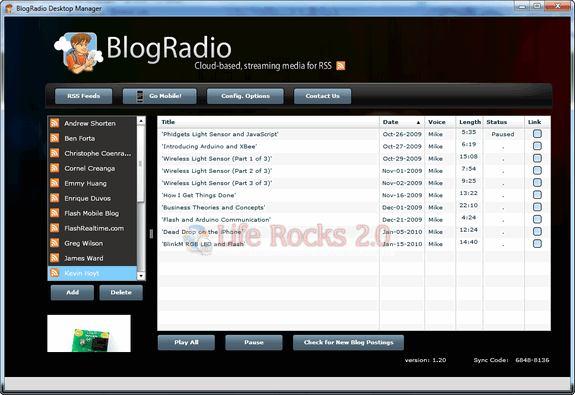The width and height of the screenshot is (575, 395).
Task: Click the RSS icon beside Andrew Shorten
Action: point(55,123)
